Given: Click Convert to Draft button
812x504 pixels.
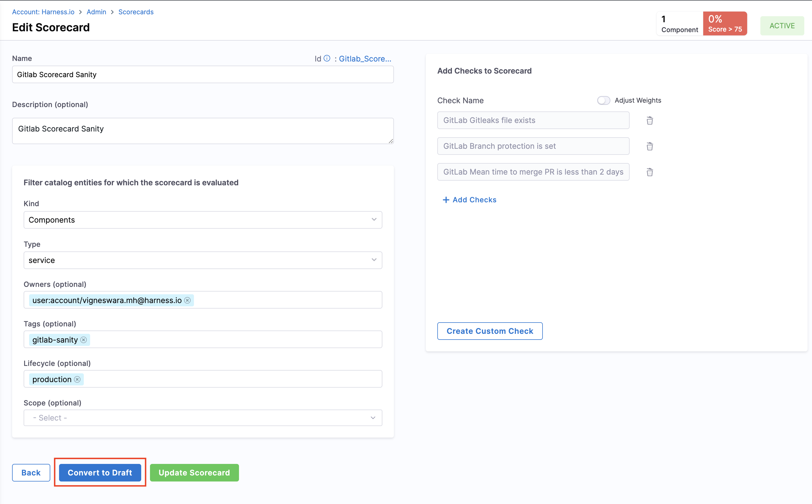Looking at the screenshot, I should pos(100,472).
